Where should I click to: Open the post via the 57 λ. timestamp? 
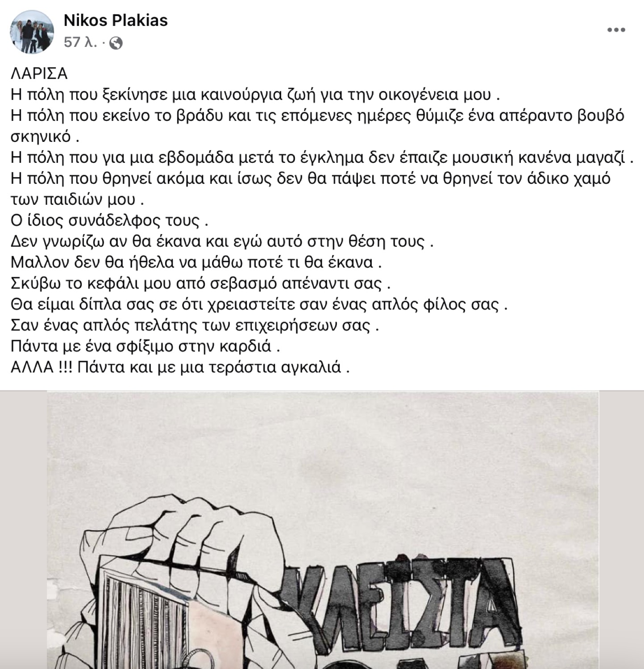coord(80,43)
